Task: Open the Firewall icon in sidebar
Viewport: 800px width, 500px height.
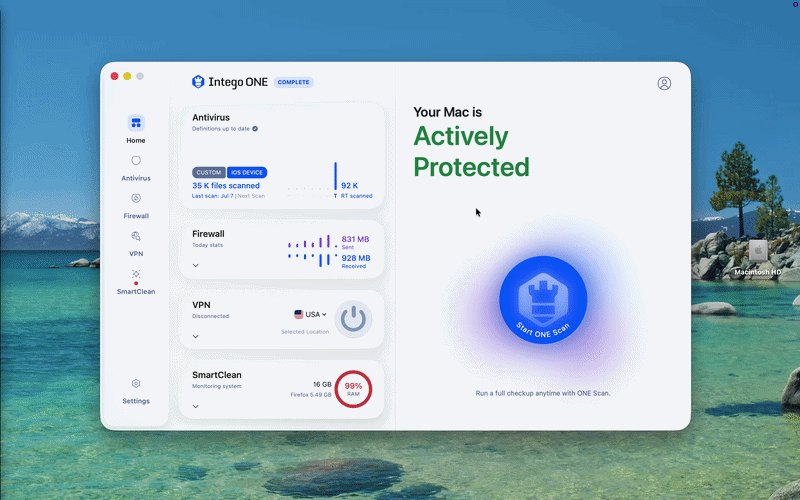Action: 136,198
